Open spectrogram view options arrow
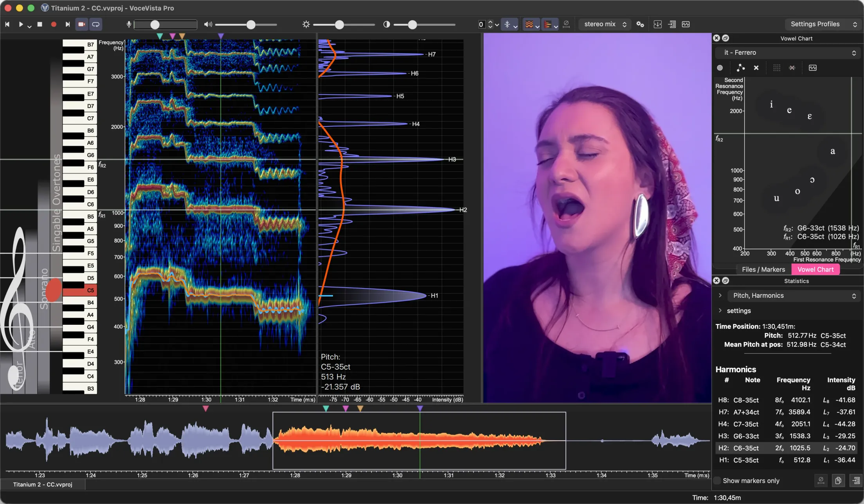The image size is (864, 504). [x=537, y=26]
